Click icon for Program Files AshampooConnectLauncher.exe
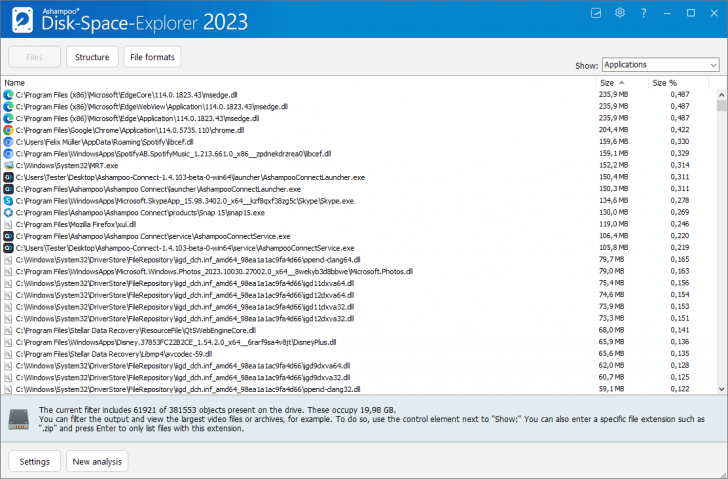Screen dimensions: 728x479 point(8,189)
